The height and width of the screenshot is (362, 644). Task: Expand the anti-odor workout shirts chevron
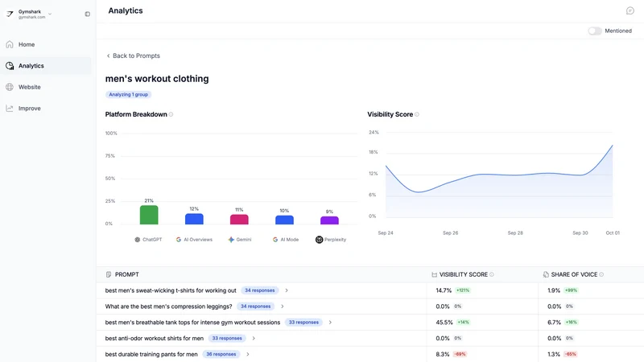pos(254,339)
